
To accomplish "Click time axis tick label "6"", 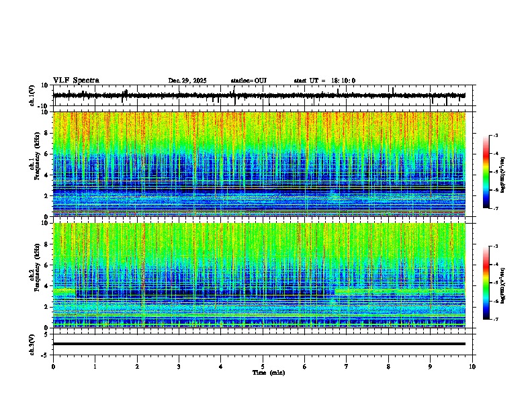I will pos(305,367).
